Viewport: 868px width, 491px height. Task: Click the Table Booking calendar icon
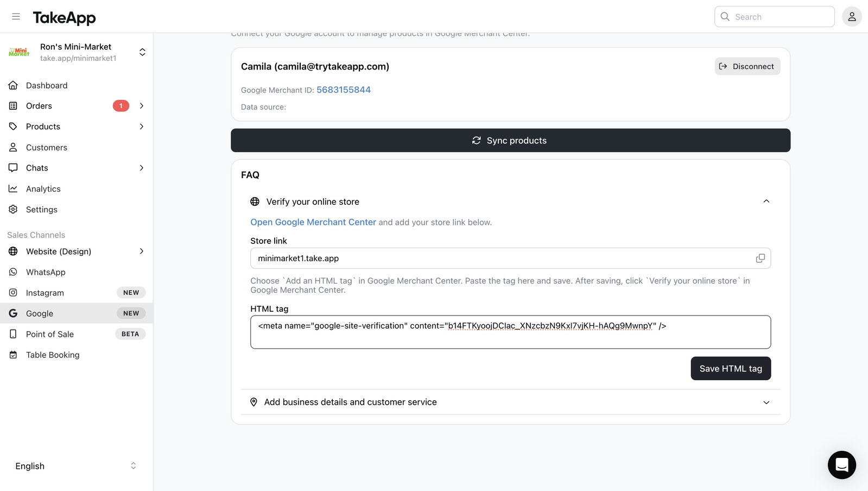click(13, 355)
